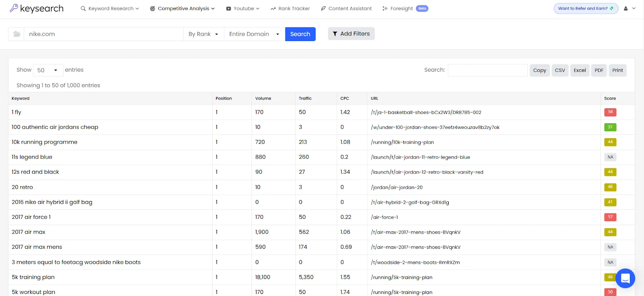
Task: Click Want to Refer and Earn
Action: point(586,8)
